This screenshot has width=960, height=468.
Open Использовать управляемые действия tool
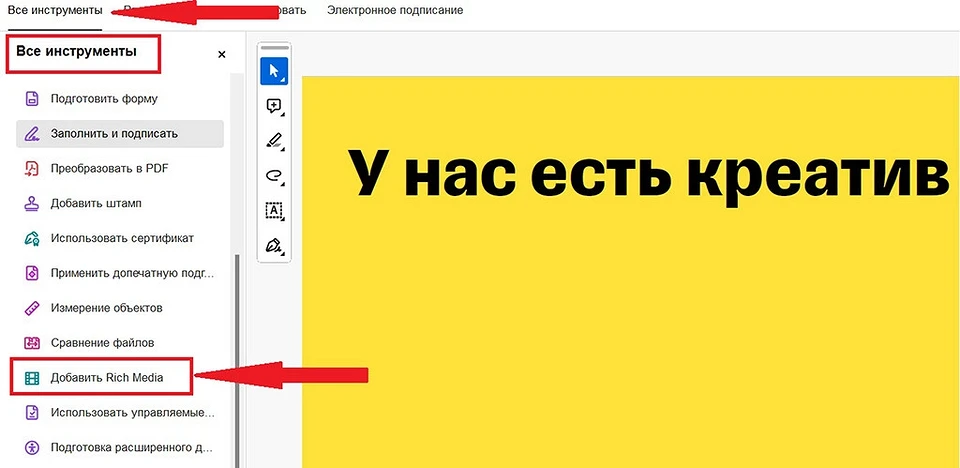(120, 413)
